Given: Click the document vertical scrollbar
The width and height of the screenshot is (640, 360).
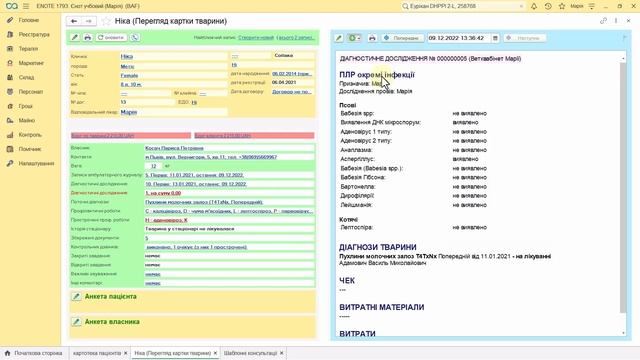Looking at the screenshot, I should point(623,188).
